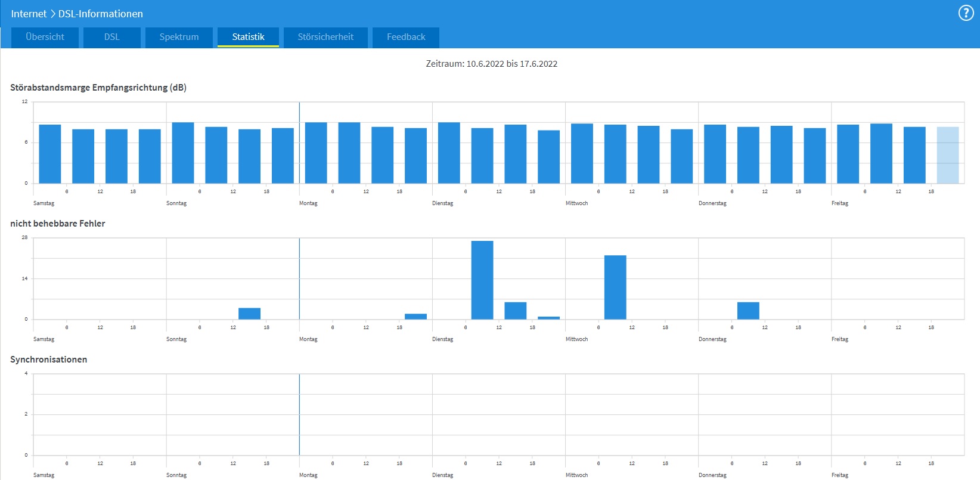
Task: Click the small Montag evening error bar
Action: coord(415,317)
